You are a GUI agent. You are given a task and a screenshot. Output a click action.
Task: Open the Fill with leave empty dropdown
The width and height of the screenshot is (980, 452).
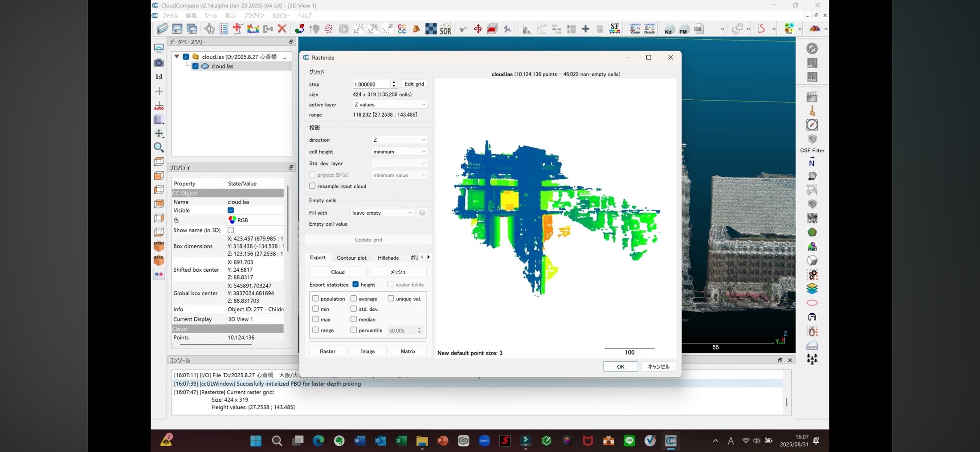382,213
